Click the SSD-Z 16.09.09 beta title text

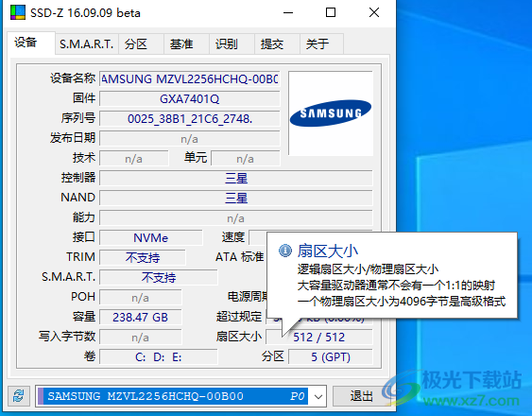coord(85,13)
